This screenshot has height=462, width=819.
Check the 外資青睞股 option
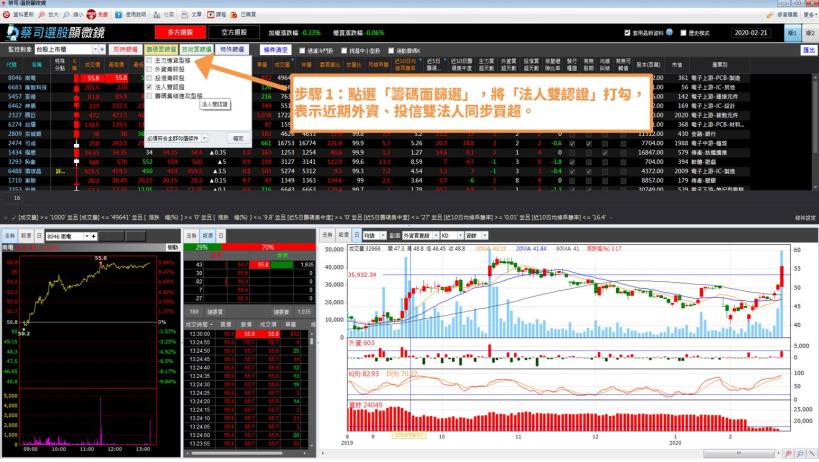point(149,69)
